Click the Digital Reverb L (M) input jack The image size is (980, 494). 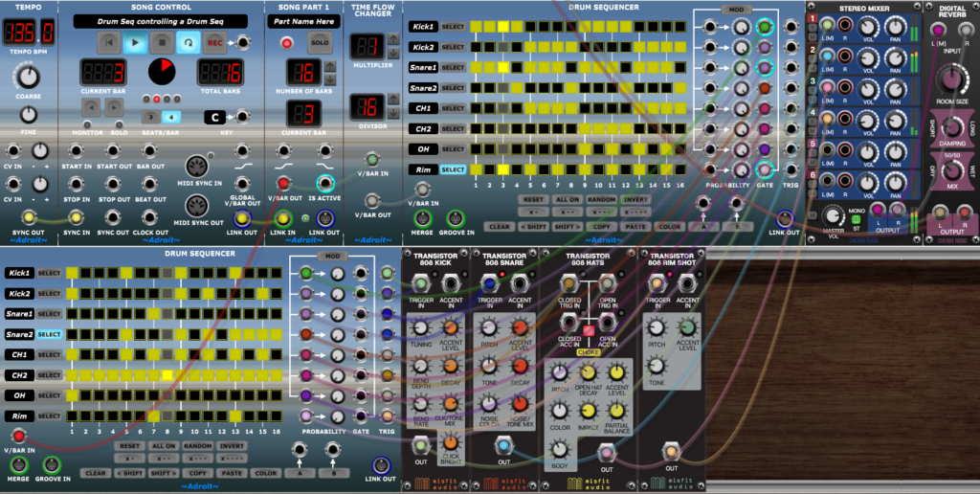point(938,30)
